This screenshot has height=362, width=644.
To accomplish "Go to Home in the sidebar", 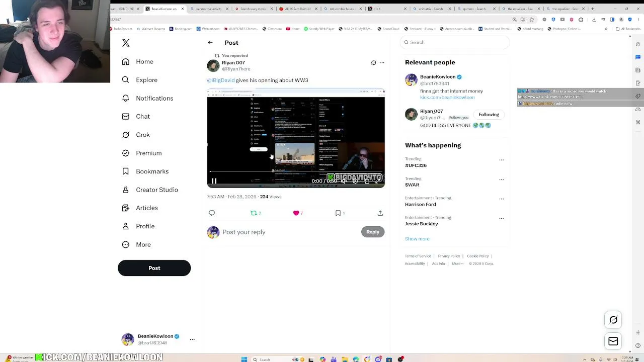I will click(138, 61).
